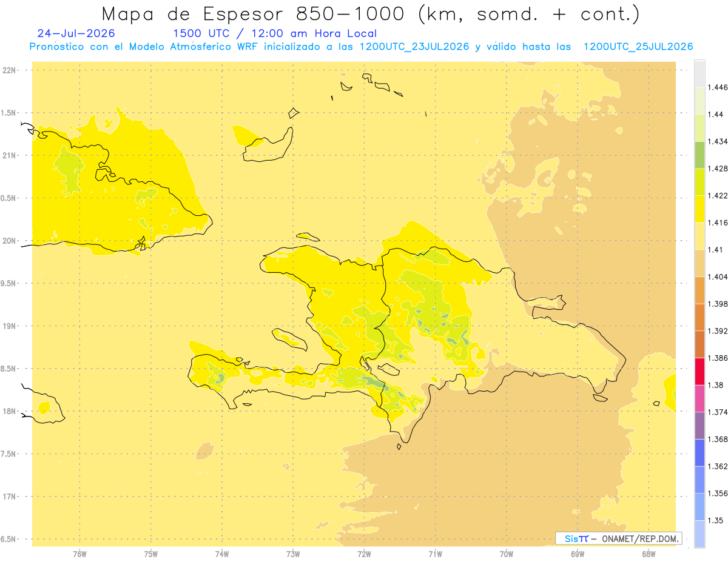Click the '1.5N' latitude tick label
Viewport: 728px width, 562px height.
coord(8,113)
